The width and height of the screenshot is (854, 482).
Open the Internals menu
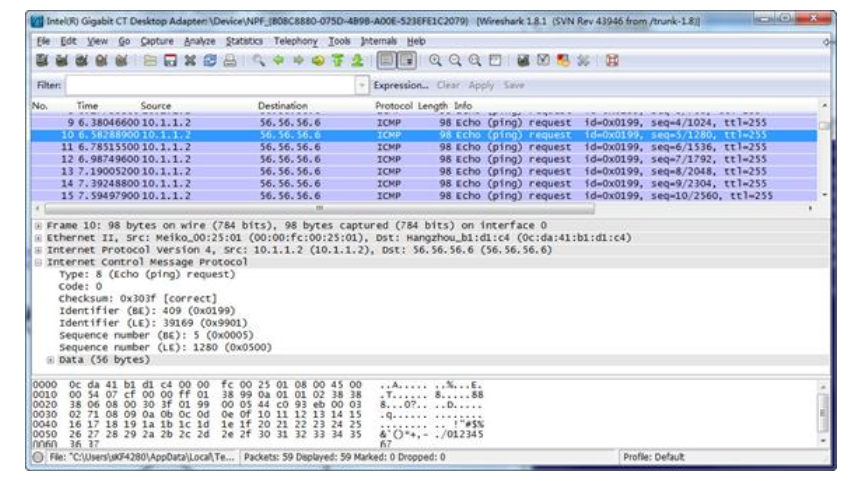point(379,41)
